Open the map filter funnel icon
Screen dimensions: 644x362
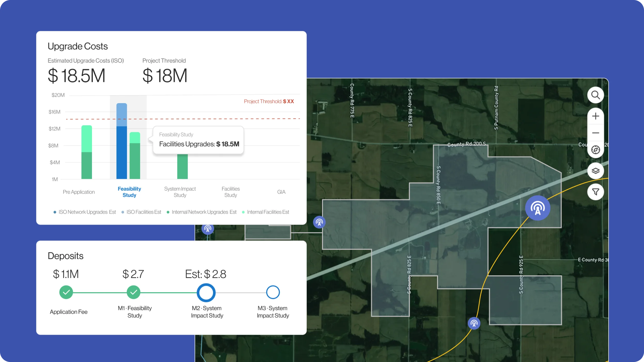click(x=595, y=192)
